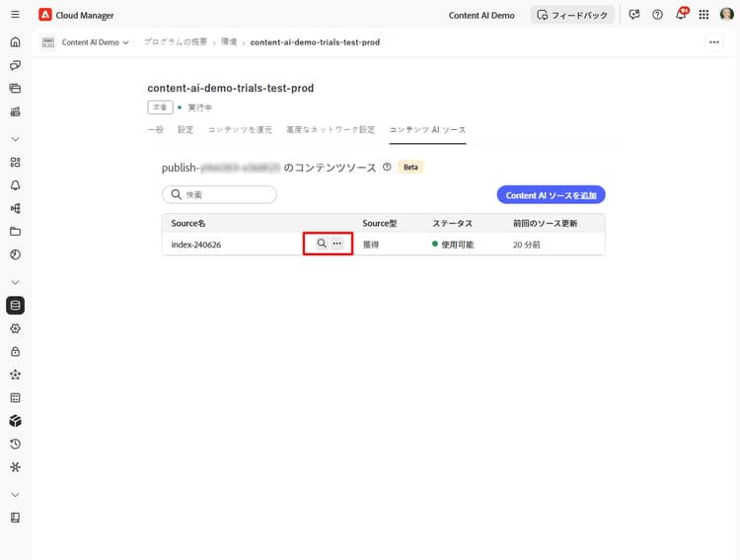Sort by ステータス column header
This screenshot has width=740, height=560.
tap(452, 223)
